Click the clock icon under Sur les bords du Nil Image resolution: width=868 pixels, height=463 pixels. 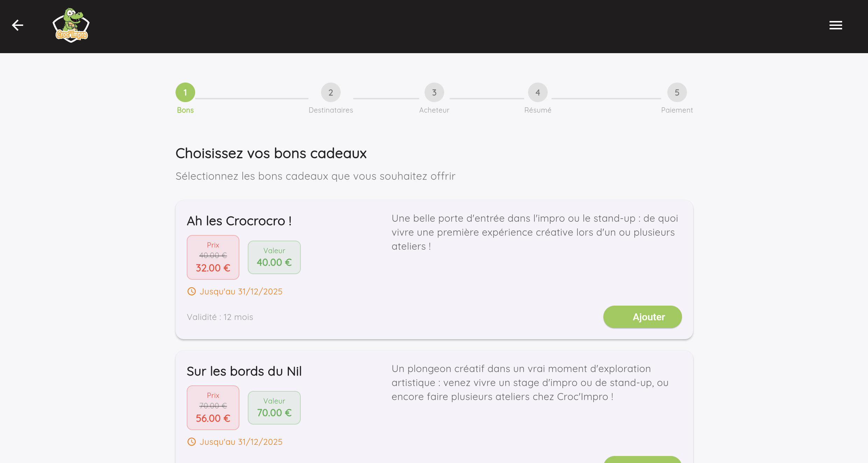(192, 442)
